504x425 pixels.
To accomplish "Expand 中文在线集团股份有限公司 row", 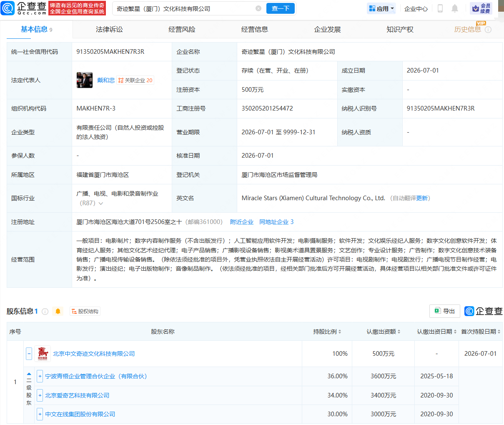I will [40, 414].
